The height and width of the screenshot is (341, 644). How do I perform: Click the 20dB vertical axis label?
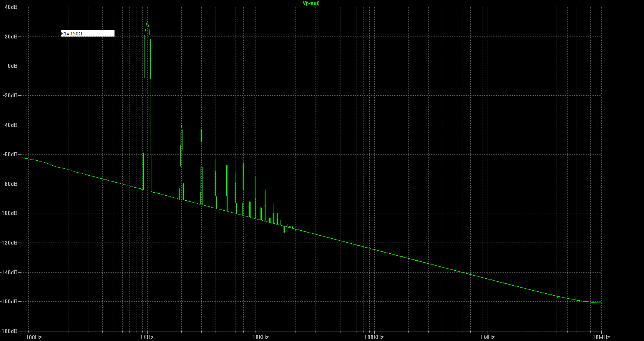pos(12,37)
